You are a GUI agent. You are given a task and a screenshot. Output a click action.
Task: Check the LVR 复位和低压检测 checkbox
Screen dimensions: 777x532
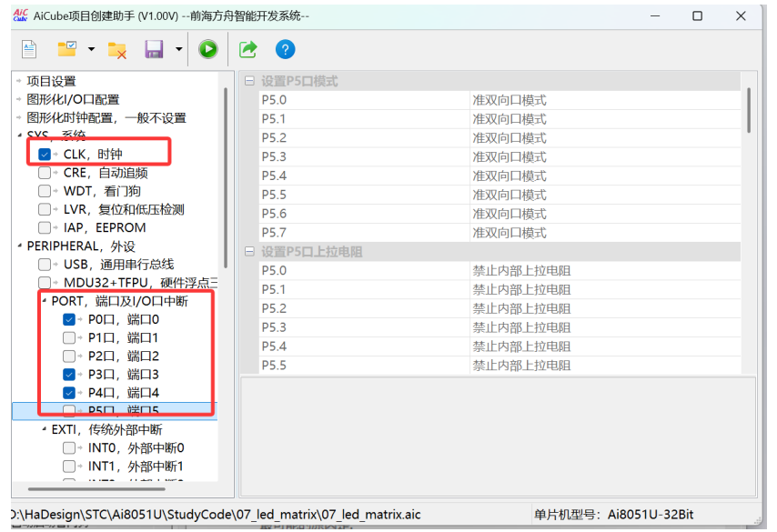click(45, 209)
